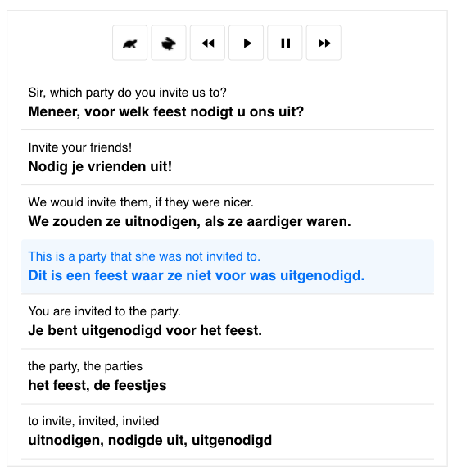Click the rabbit fast-speed icon
Screen dimensions: 457x476
[169, 43]
